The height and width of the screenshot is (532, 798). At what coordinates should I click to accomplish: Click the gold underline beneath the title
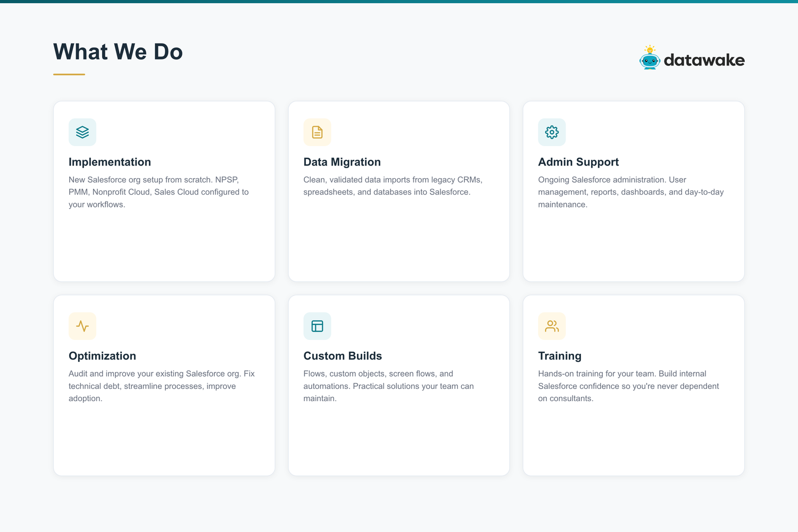(69, 74)
